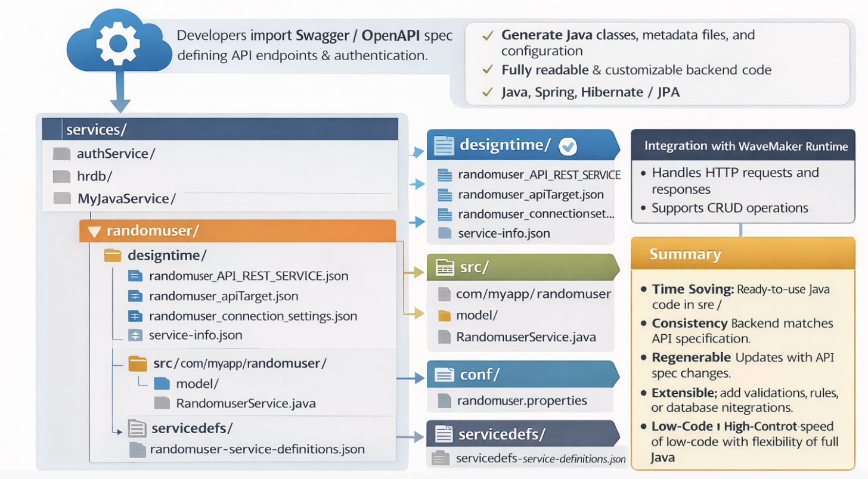Click the Integration with WaveMaker Runtime header
Image resolution: width=868 pixels, height=479 pixels.
tap(745, 146)
